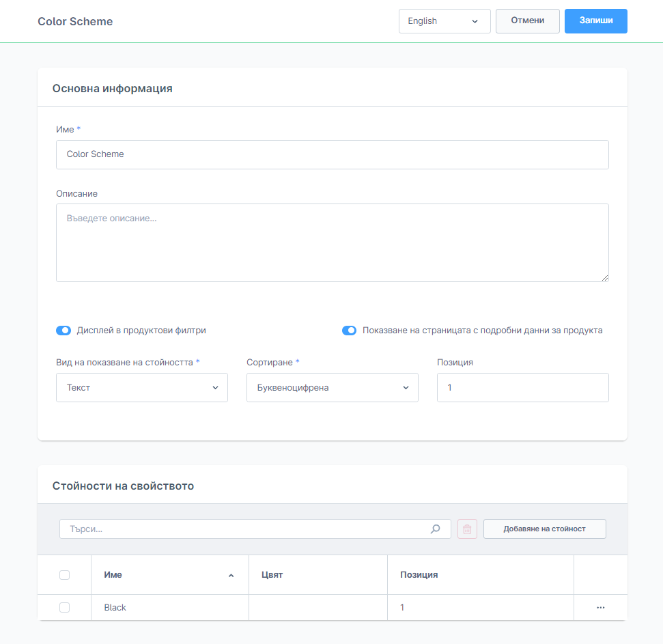This screenshot has width=663, height=644.
Task: Expand the Текст display type dropdown
Action: pos(141,387)
